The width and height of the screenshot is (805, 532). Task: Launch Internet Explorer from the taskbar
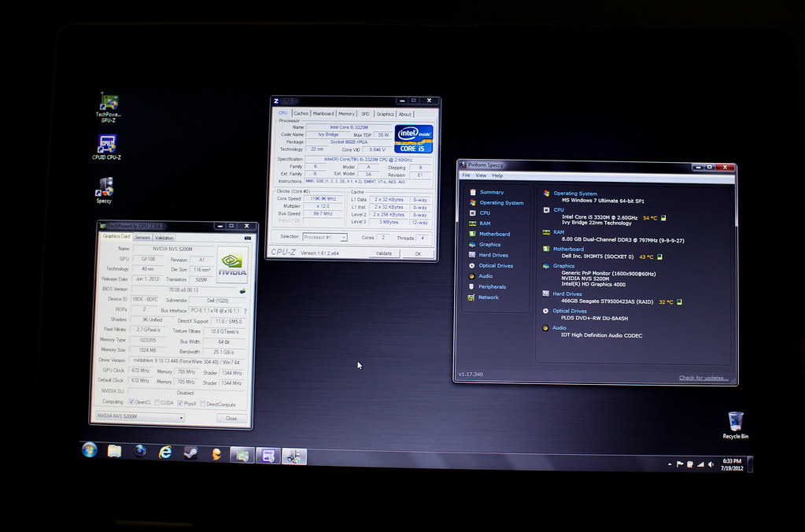coord(164,452)
